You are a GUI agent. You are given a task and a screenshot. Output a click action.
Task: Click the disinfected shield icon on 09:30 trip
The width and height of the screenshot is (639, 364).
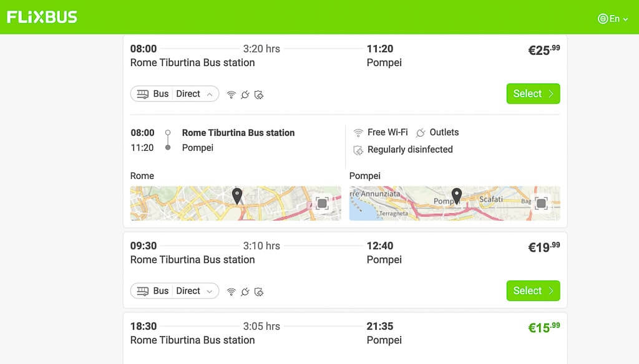[259, 292]
